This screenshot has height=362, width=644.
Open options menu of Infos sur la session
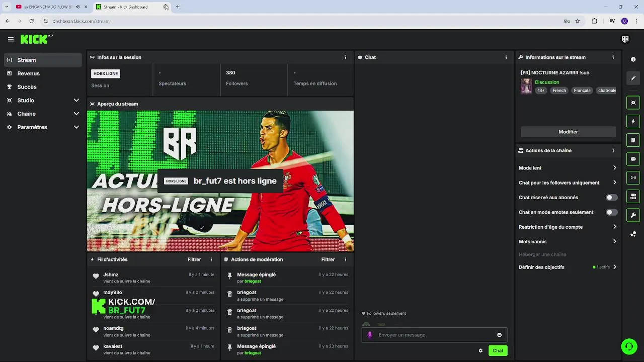click(345, 57)
